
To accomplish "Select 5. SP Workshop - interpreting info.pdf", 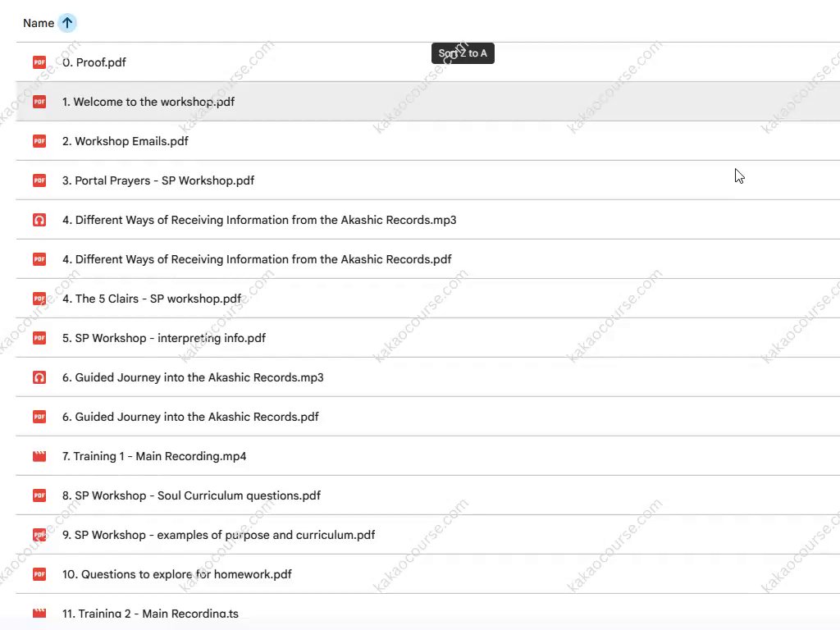I will 164,338.
